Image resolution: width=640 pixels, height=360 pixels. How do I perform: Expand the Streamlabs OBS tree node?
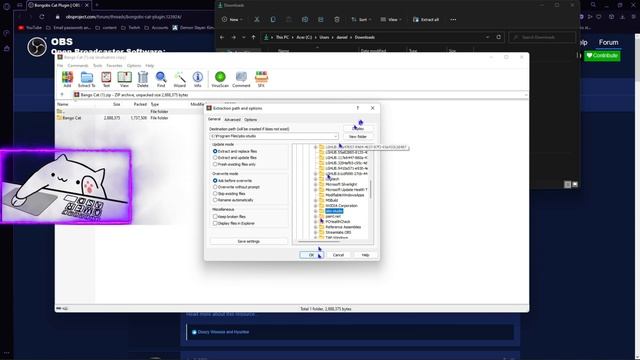pos(316,232)
